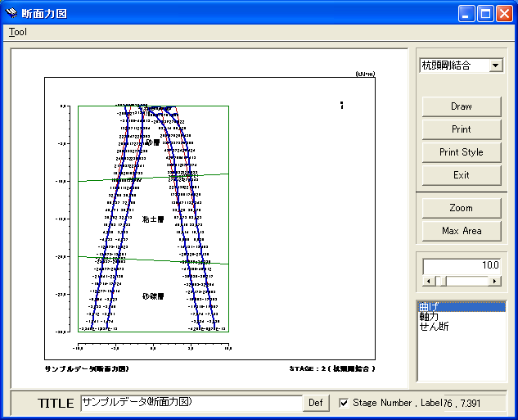Click the scale scrollbar left arrow
This screenshot has width=518, height=420.
[x=429, y=281]
